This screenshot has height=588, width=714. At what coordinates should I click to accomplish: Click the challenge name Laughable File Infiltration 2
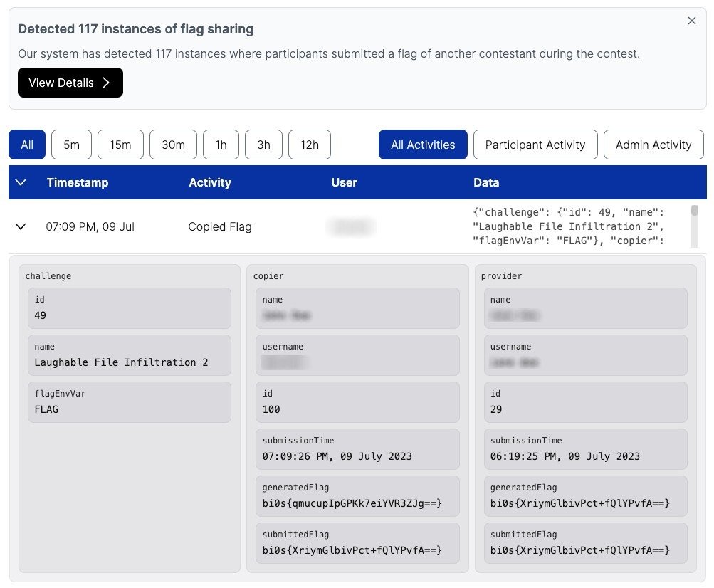click(x=122, y=362)
